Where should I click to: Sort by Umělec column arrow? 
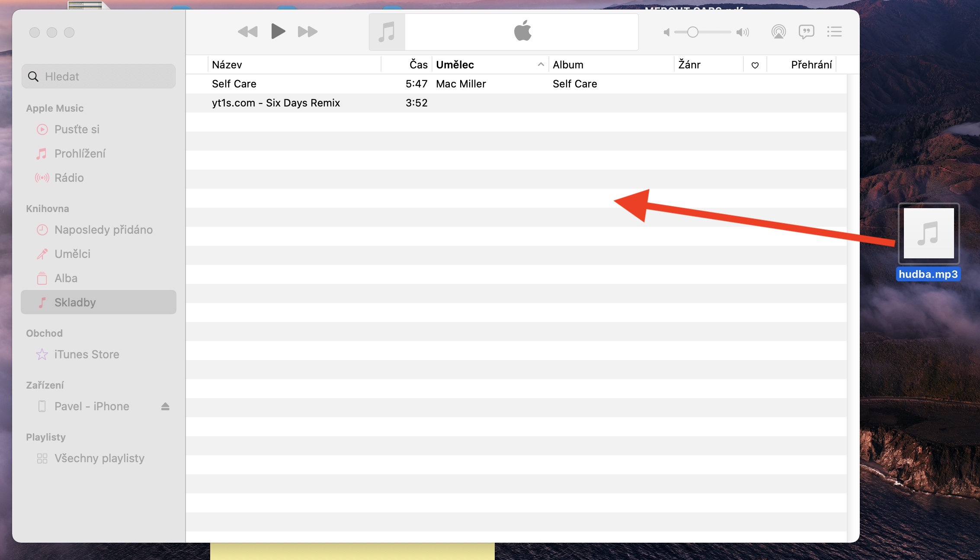[541, 64]
